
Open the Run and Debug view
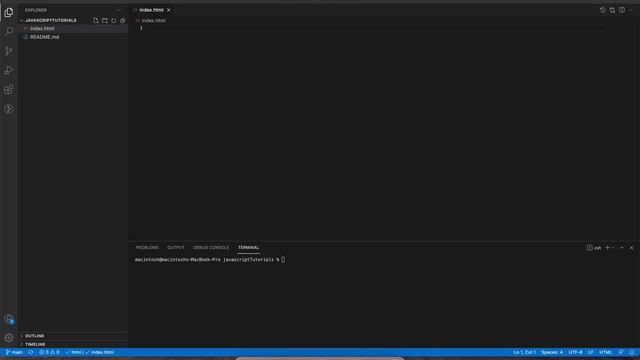(x=9, y=71)
